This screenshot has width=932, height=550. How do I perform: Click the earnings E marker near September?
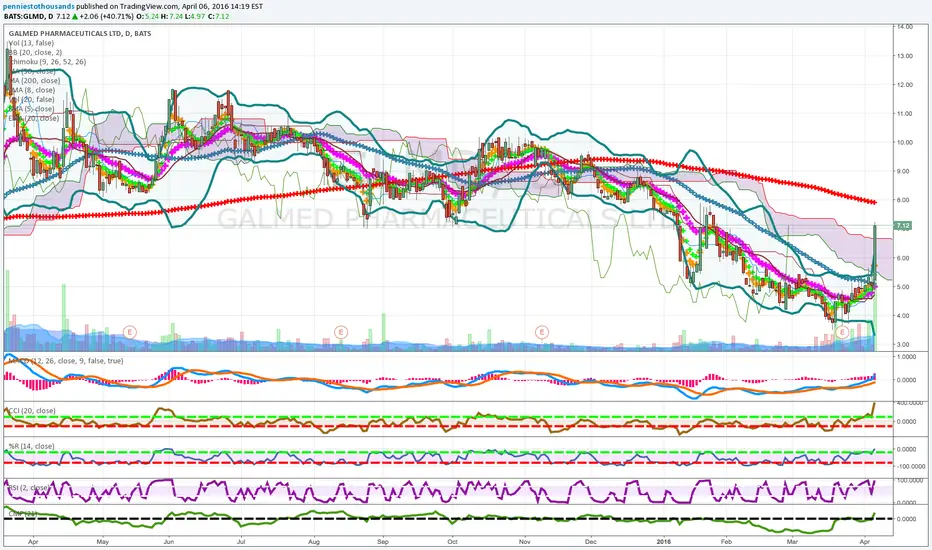[x=341, y=332]
